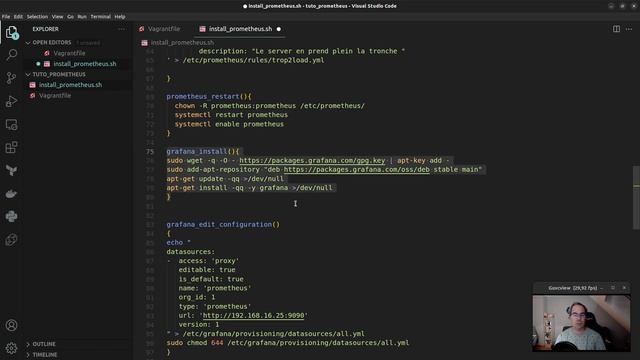Click the 'chown -R prometheus:prometheus' line
Screen dimensions: 640x360
(269, 106)
